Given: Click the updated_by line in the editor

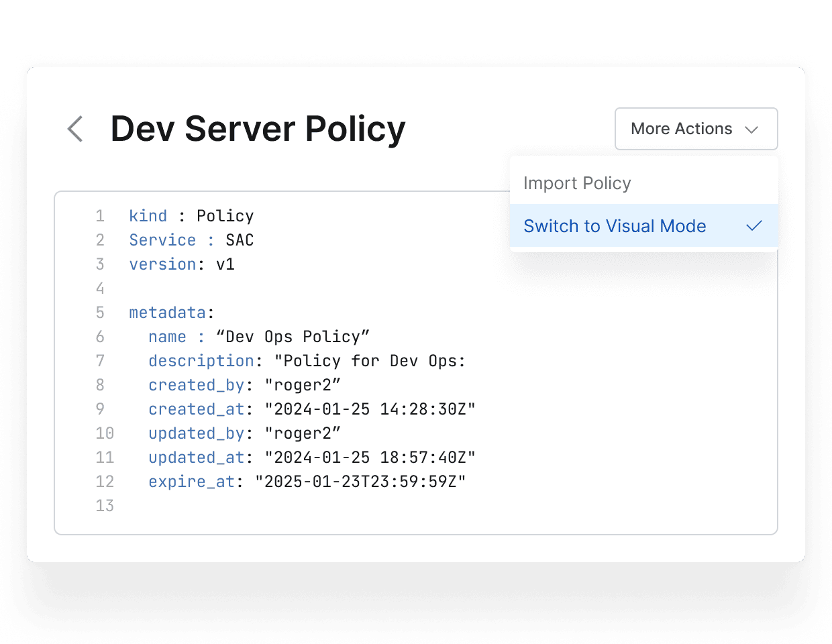Looking at the screenshot, I should [x=244, y=433].
